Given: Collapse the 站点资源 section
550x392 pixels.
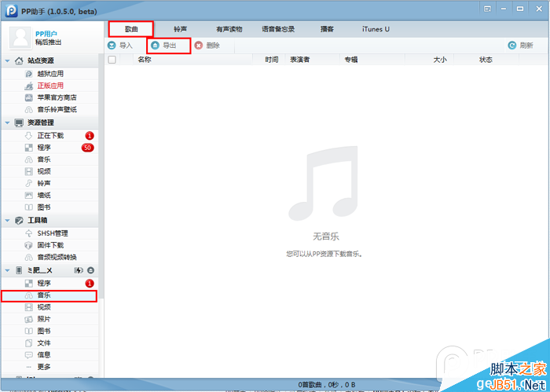Looking at the screenshot, I should 8,60.
